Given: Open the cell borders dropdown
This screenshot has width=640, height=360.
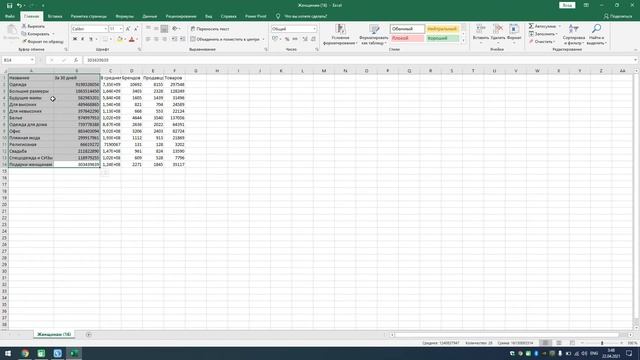Looking at the screenshot, I should pos(111,39).
